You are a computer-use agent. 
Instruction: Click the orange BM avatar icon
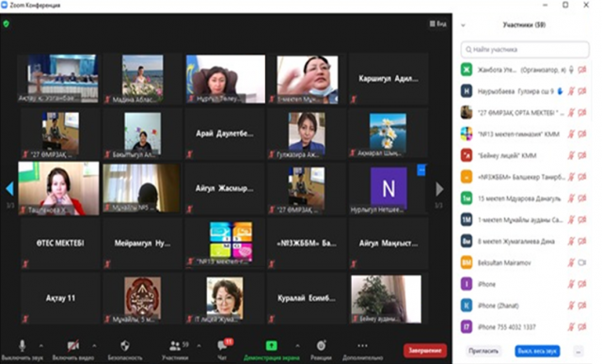point(467,262)
